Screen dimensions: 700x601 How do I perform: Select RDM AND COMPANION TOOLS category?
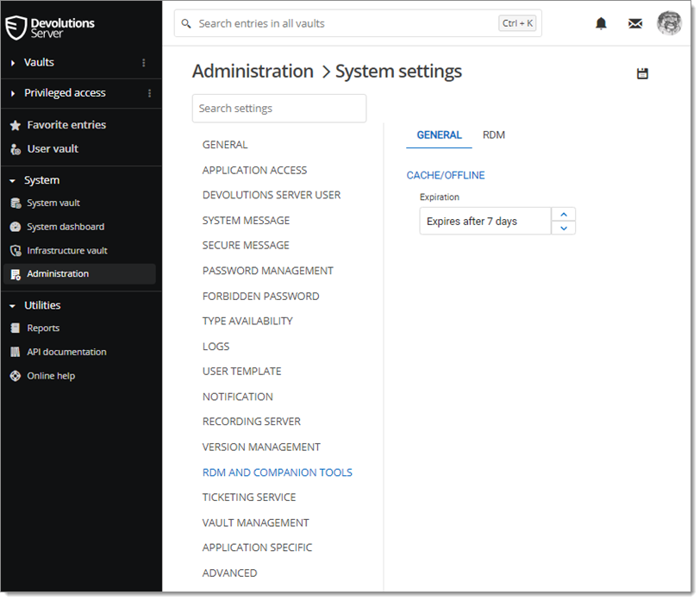point(278,473)
